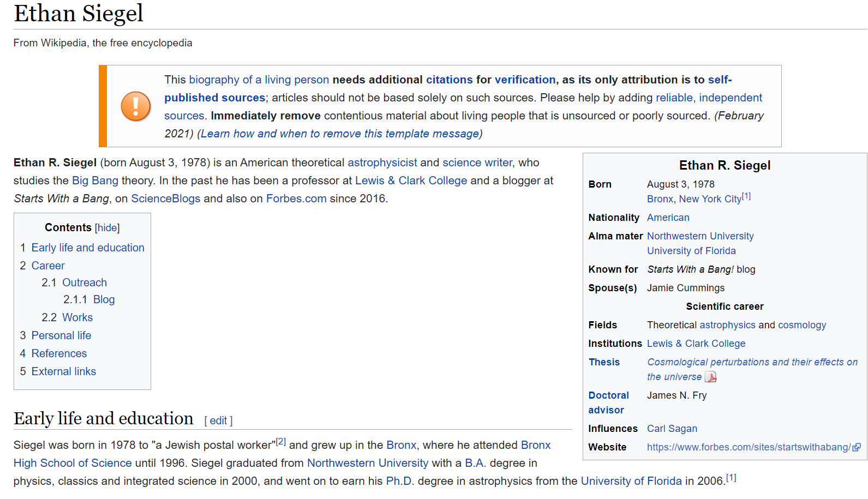This screenshot has width=868, height=499.
Task: Hide the Contents table
Action: [107, 228]
